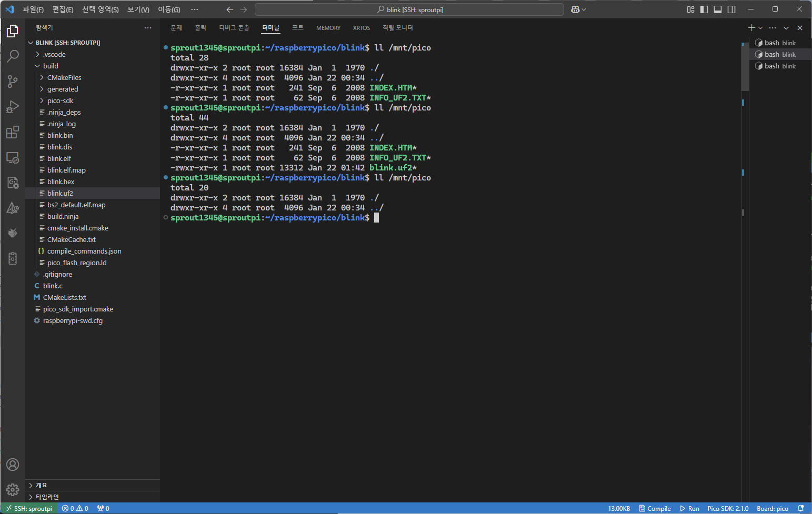Screen dimensions: 812x514
Task: Switch to the 문제 panel tab
Action: pos(176,28)
